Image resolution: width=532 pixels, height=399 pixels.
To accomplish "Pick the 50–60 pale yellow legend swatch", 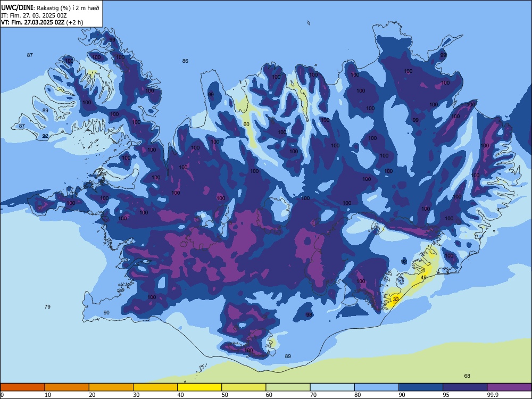I will [x=244, y=387].
